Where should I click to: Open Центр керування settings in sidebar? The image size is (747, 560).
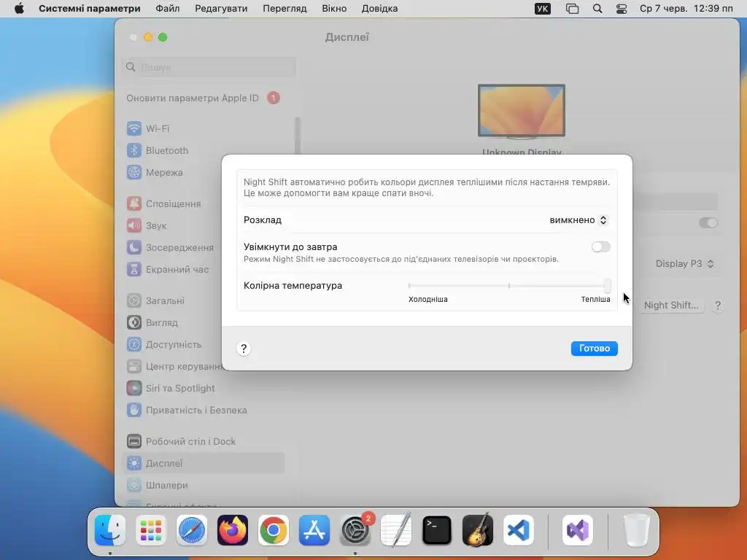pos(175,367)
